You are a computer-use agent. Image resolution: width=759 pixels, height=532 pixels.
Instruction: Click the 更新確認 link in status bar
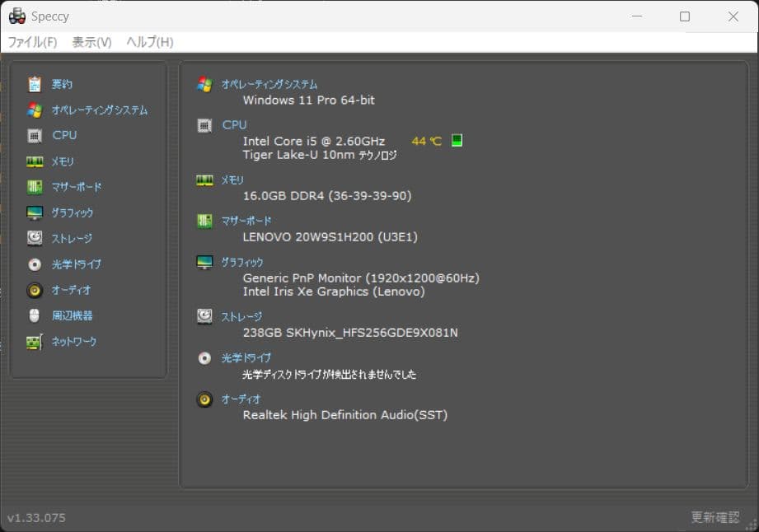click(714, 517)
